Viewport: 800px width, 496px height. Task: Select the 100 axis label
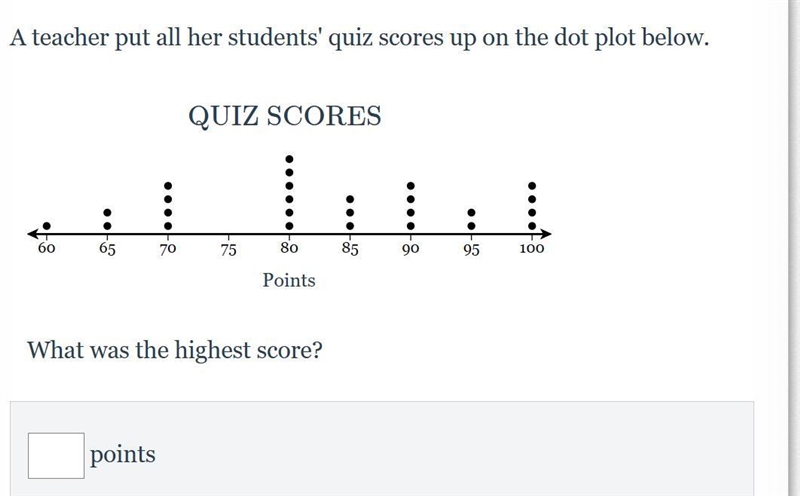[x=532, y=249]
